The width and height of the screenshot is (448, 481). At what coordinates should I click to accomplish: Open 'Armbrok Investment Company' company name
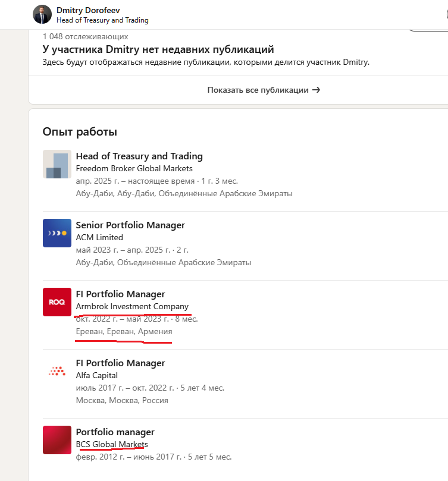(132, 306)
